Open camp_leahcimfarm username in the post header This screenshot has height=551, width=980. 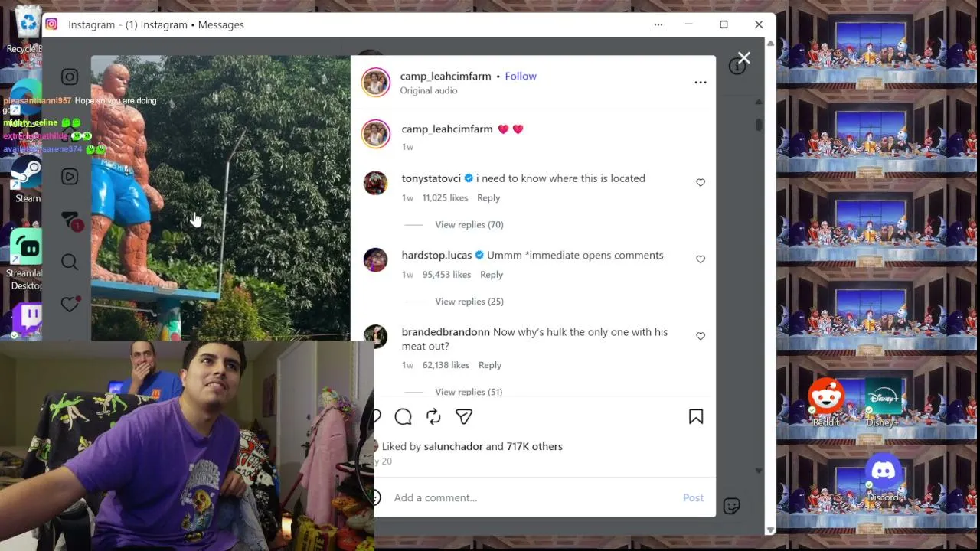pyautogui.click(x=446, y=77)
